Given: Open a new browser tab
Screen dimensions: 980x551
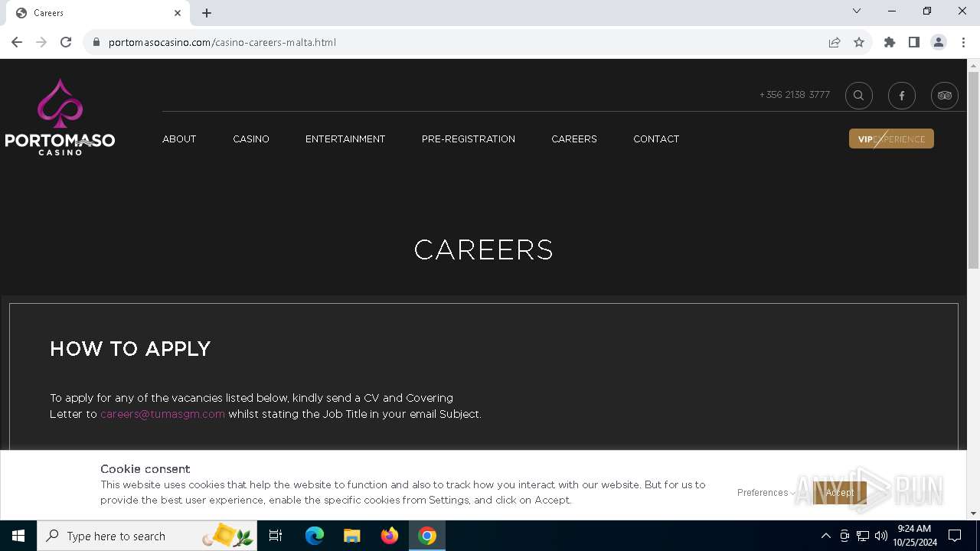Looking at the screenshot, I should pos(207,13).
